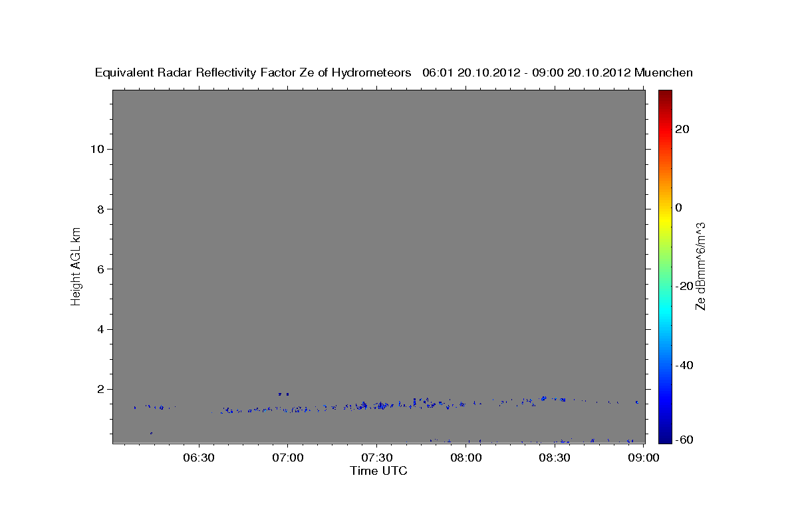Screen dimensions: 798x532
Task: Click the colorbar label '-20'
Action: coord(684,286)
